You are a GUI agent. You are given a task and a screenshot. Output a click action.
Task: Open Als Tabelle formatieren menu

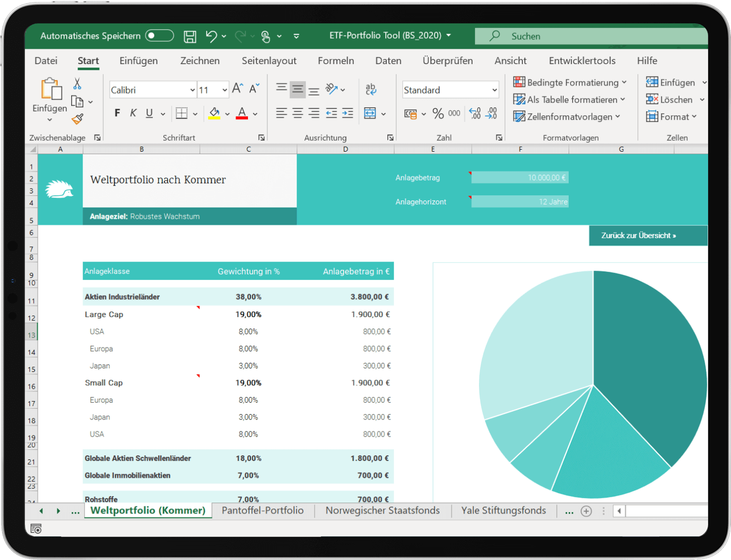(x=569, y=99)
